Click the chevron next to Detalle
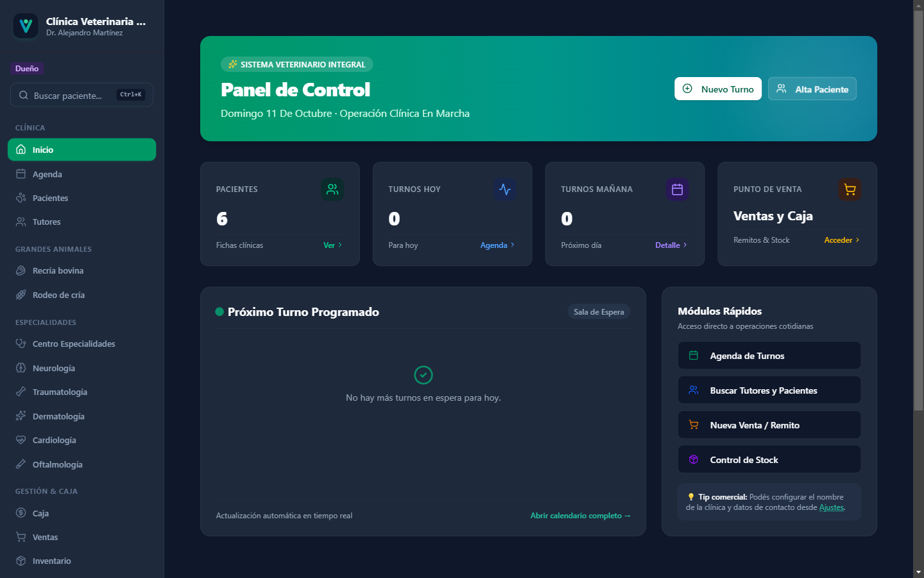 click(x=685, y=245)
